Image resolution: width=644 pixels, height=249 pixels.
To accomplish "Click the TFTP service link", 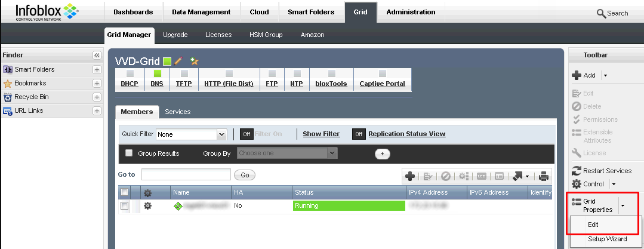I will coord(184,84).
